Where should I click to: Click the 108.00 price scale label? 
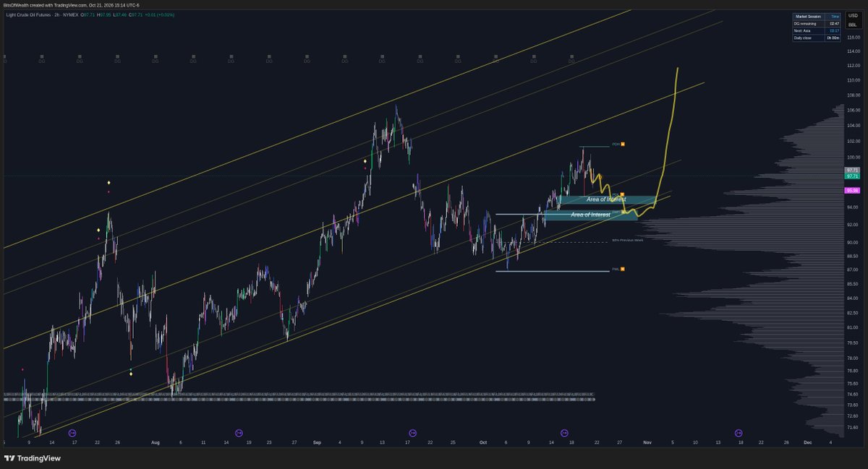coord(853,95)
